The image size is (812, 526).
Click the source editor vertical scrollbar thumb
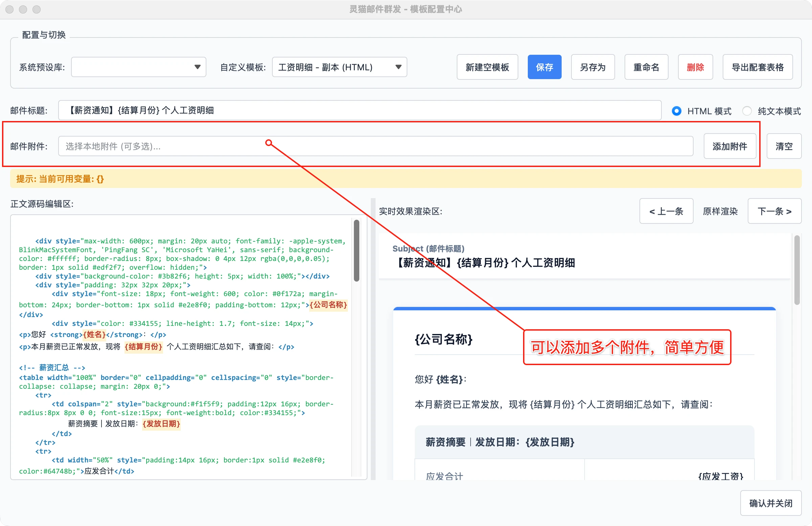(357, 250)
